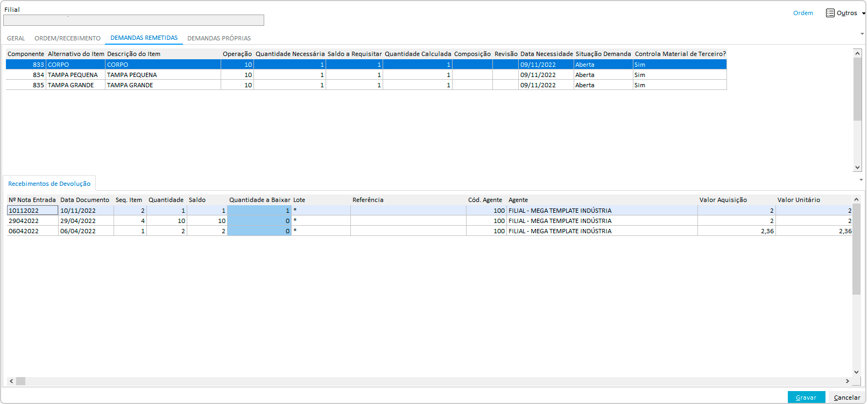Open gray arrow beside Recebimentos de Devolução panel

(x=862, y=180)
